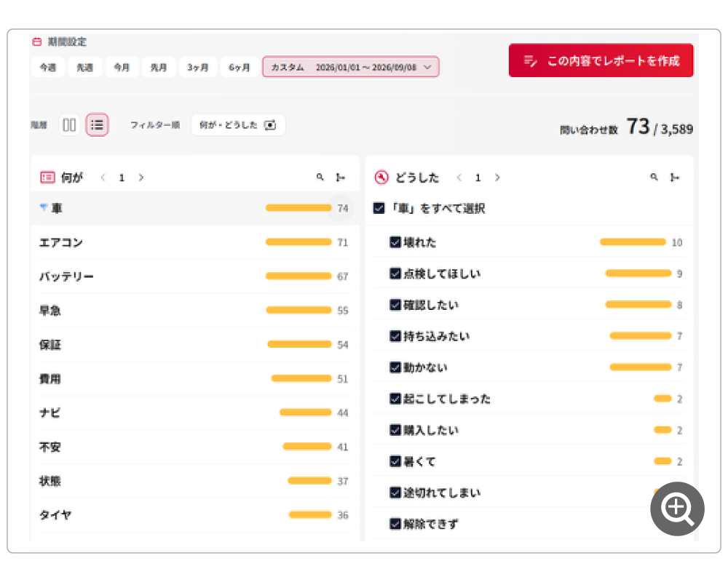Select the 3ヶ月 period tab
Screen dimensions: 728x582
pos(198,68)
